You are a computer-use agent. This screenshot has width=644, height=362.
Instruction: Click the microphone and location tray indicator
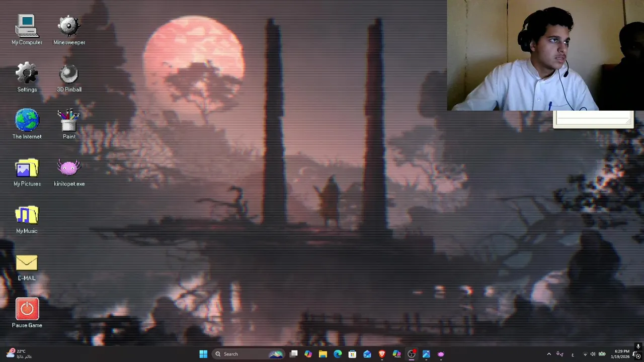[x=560, y=354]
